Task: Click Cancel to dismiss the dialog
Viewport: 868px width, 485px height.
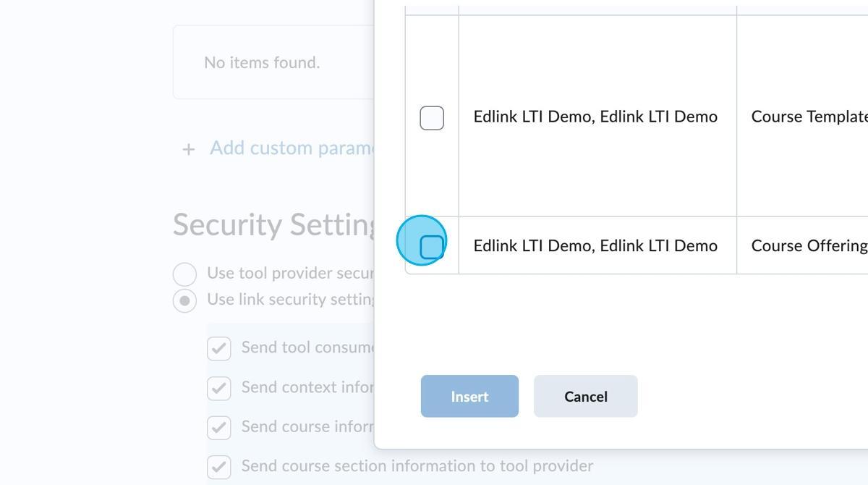Action: pos(585,396)
